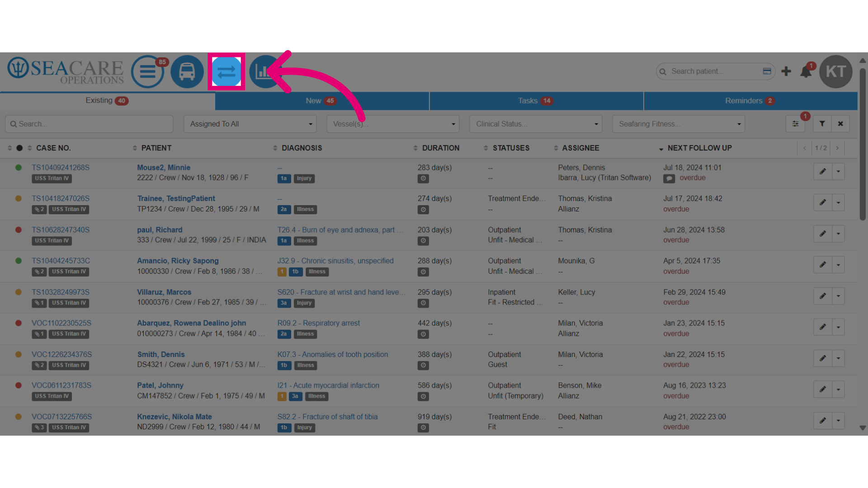Expand the Seafaring Fitness dropdown

[679, 124]
